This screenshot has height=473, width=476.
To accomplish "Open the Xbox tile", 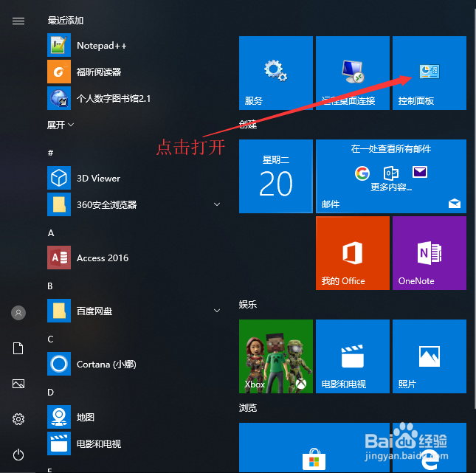I will (276, 356).
